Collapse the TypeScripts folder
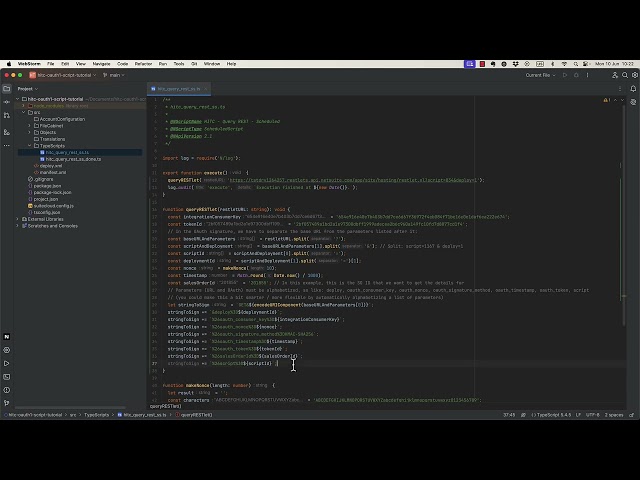The height and width of the screenshot is (480, 640). point(30,146)
